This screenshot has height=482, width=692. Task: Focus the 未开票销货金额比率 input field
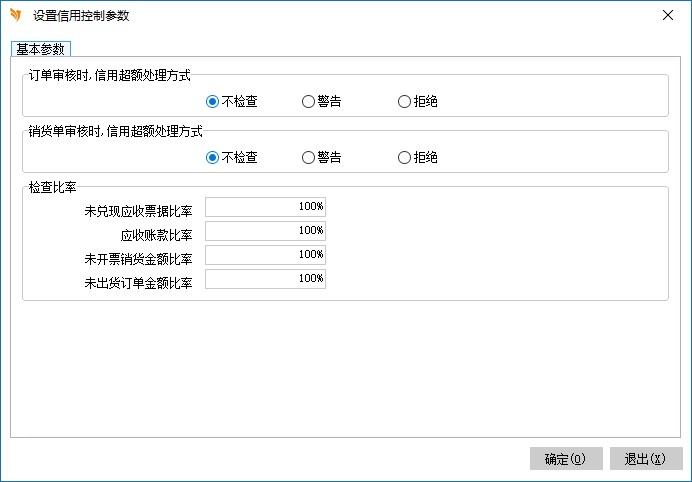(x=265, y=255)
